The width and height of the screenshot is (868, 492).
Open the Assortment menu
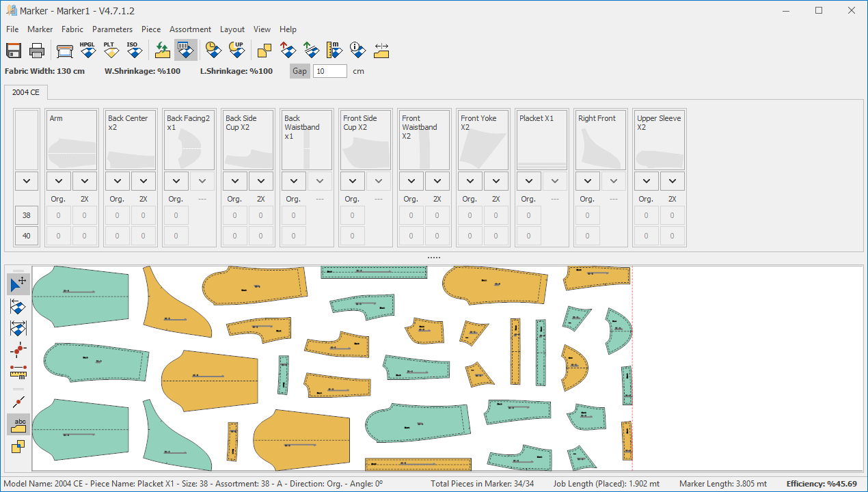pyautogui.click(x=190, y=29)
